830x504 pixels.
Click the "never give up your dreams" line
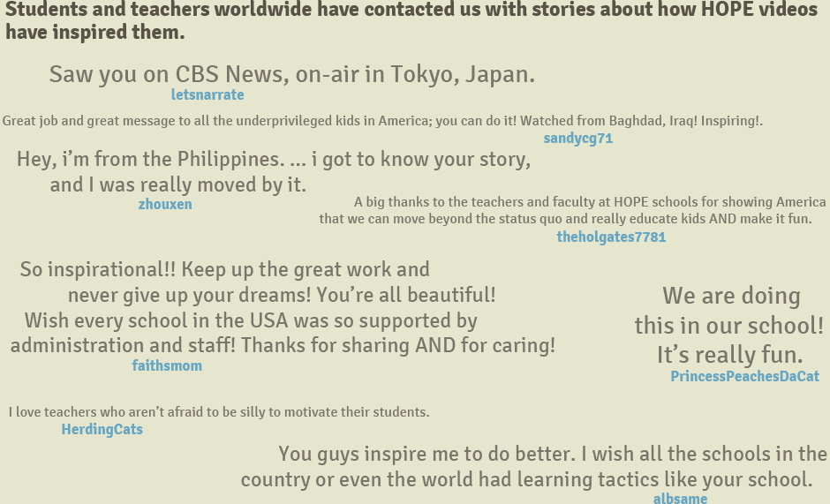tap(282, 295)
